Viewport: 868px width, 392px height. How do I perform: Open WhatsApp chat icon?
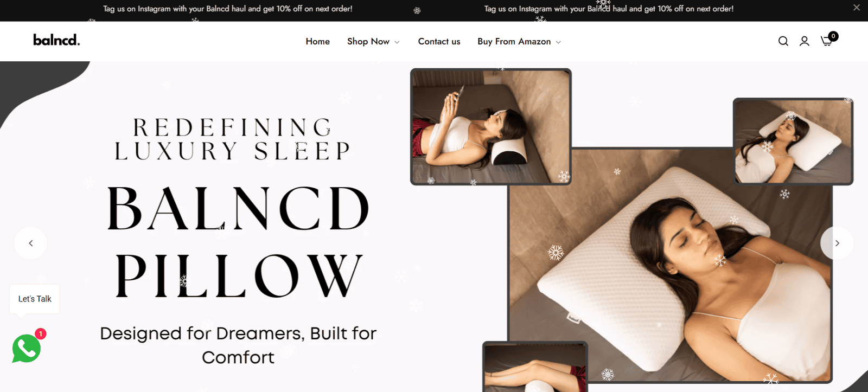pos(26,349)
